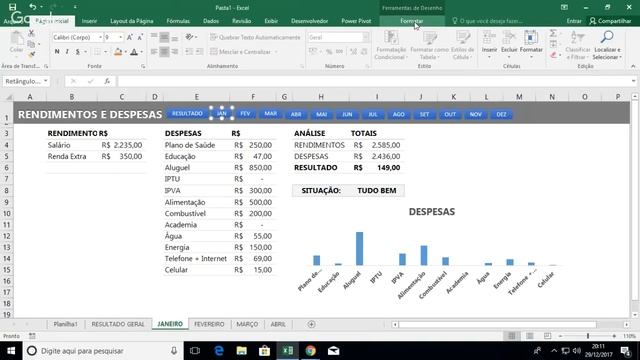Open the borders dropdown arrow
640x360 pixels.
click(105, 52)
